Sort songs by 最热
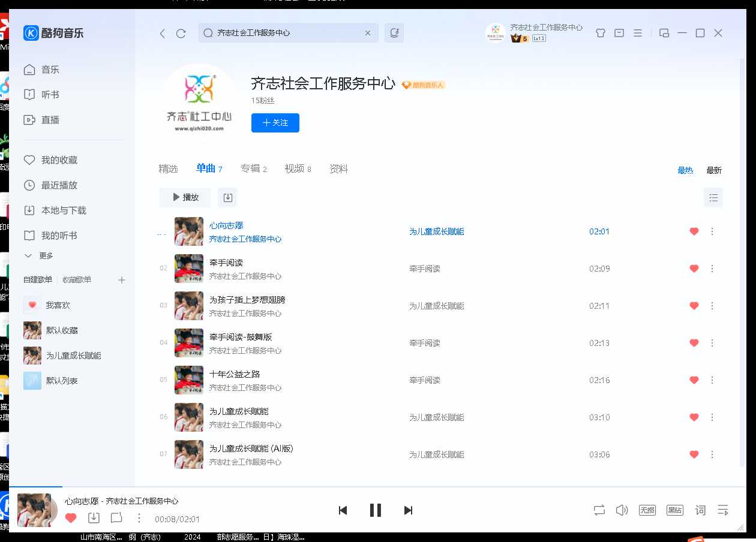756x542 pixels. tap(685, 170)
